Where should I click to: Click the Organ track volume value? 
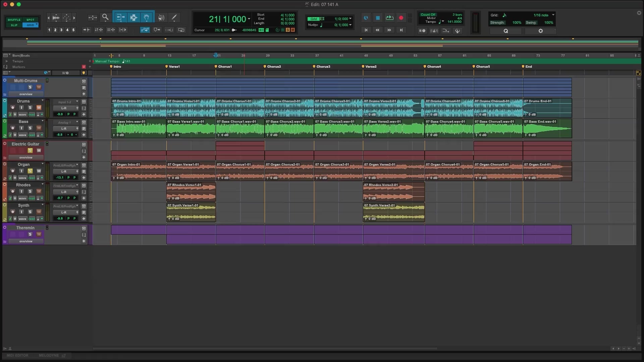pos(60,178)
